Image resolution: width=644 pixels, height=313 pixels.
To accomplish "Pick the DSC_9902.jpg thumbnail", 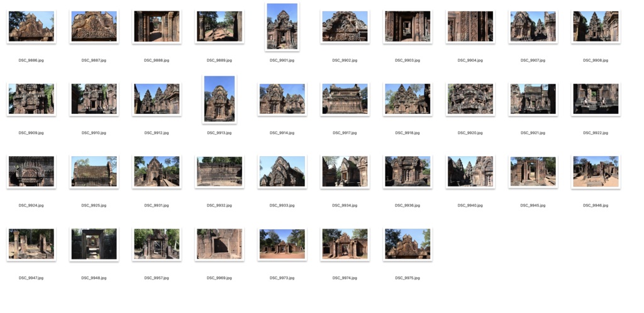I will pos(345,26).
